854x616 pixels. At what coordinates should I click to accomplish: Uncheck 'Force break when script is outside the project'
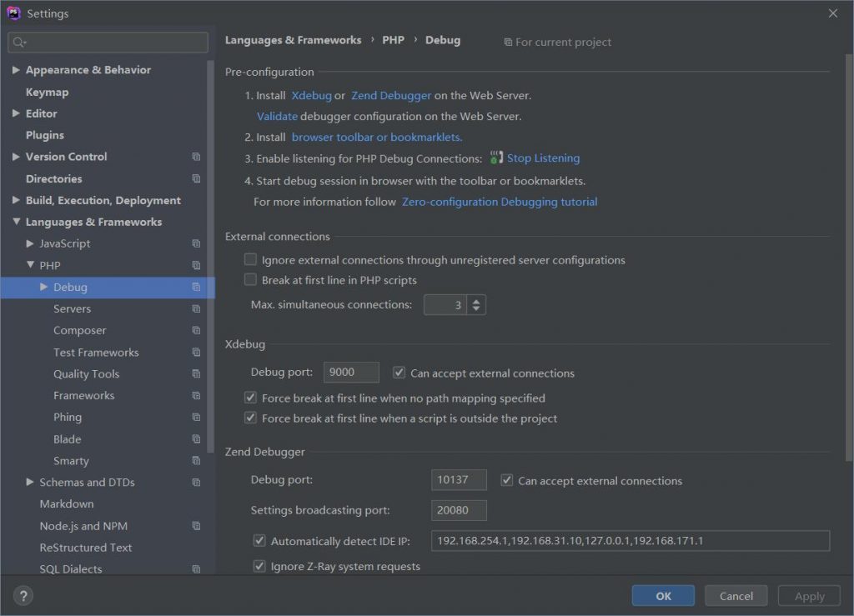pyautogui.click(x=250, y=418)
